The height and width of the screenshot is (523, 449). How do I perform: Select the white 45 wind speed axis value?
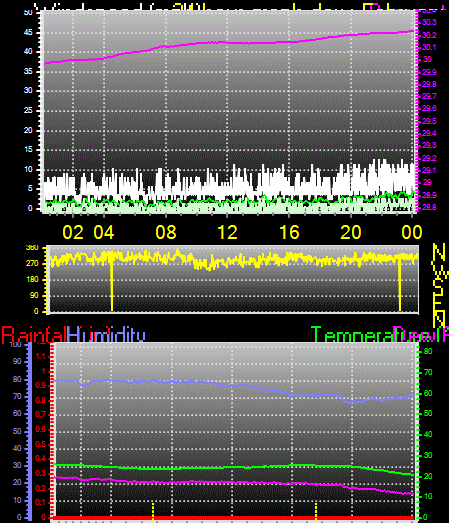point(28,32)
